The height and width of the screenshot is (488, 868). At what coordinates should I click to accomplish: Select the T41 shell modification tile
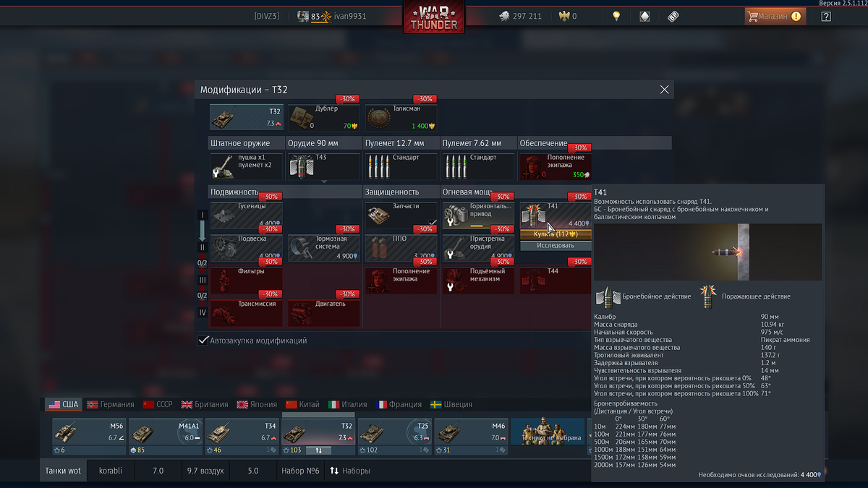(x=556, y=215)
